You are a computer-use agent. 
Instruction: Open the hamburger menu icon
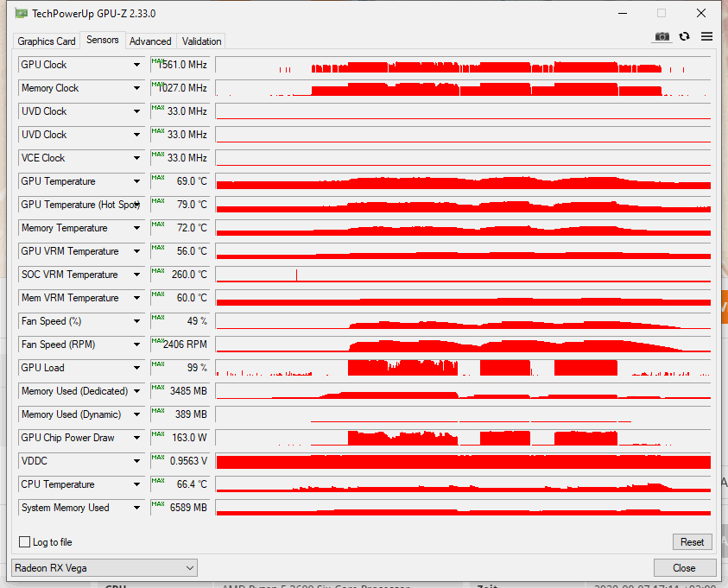click(706, 36)
